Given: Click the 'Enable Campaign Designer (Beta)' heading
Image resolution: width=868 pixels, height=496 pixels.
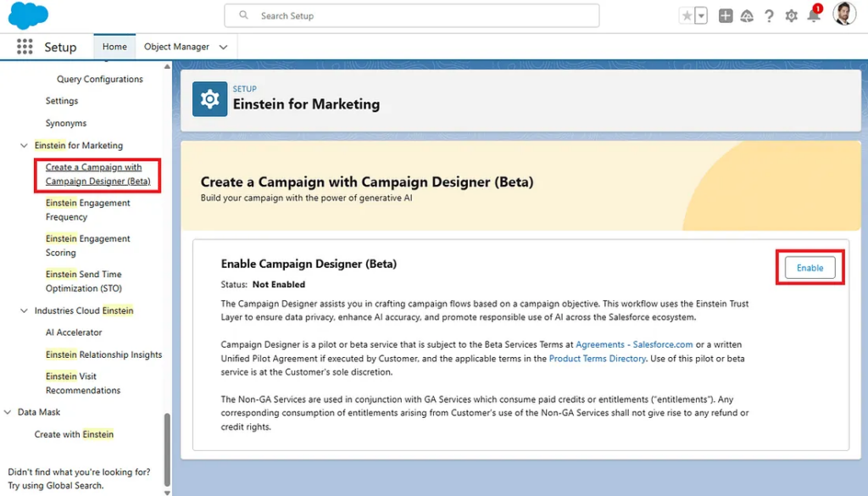Looking at the screenshot, I should [x=309, y=264].
